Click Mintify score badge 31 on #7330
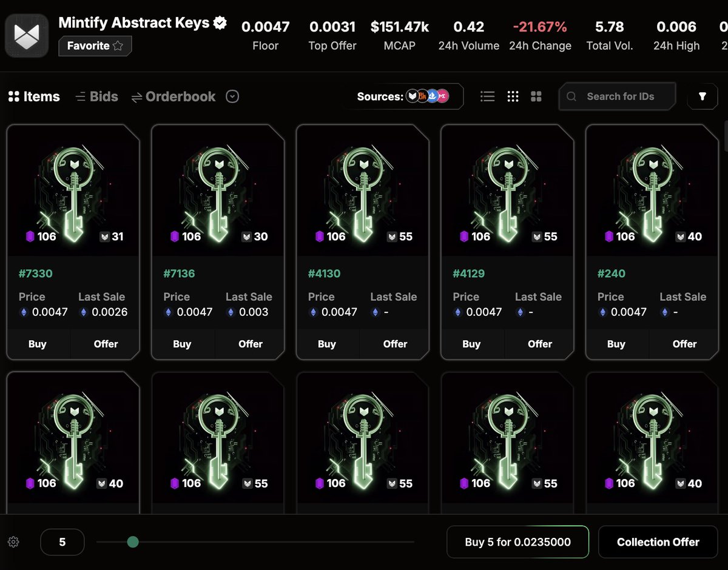This screenshot has height=570, width=728. tap(112, 236)
